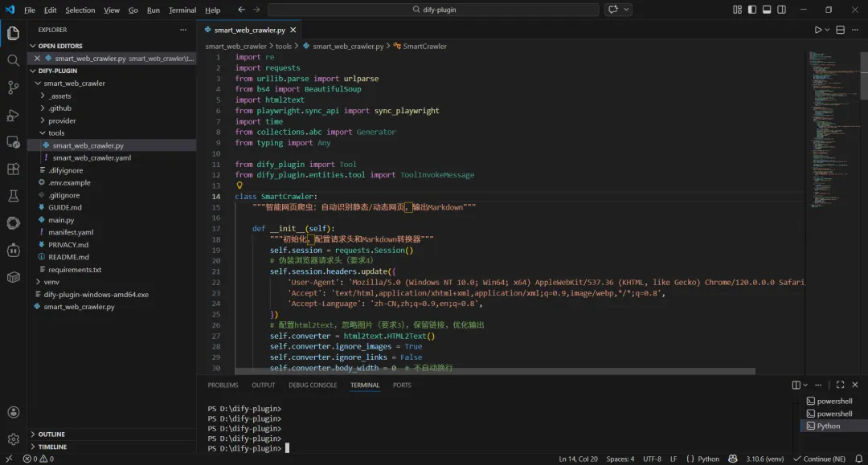
Task: Open the Terminal menu
Action: tap(182, 10)
